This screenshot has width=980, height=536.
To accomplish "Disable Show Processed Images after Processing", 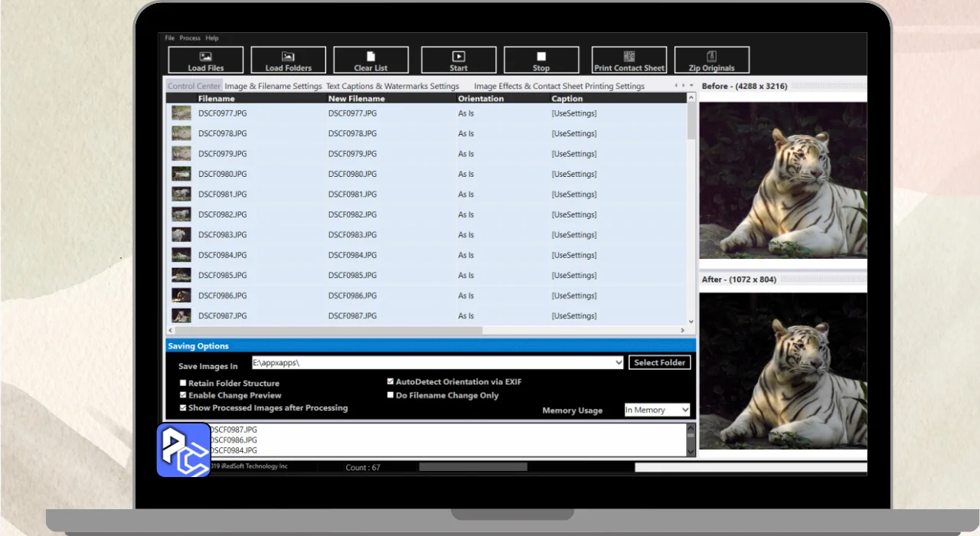I will tap(183, 408).
